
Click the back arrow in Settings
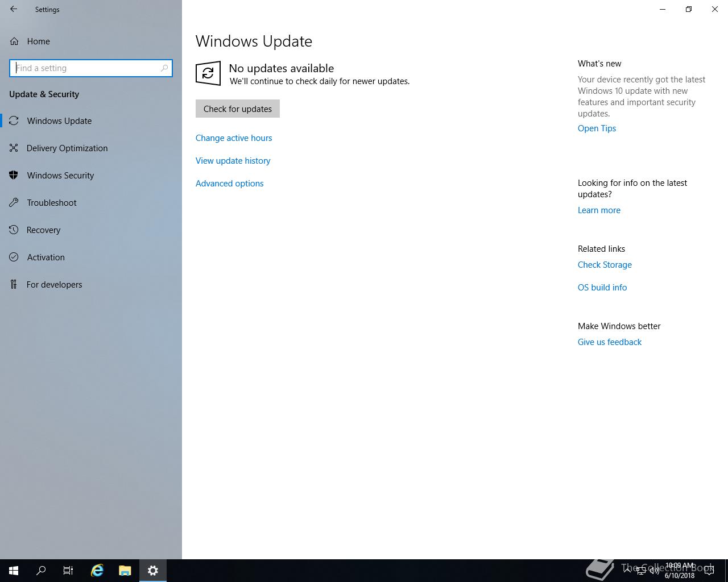[x=14, y=9]
